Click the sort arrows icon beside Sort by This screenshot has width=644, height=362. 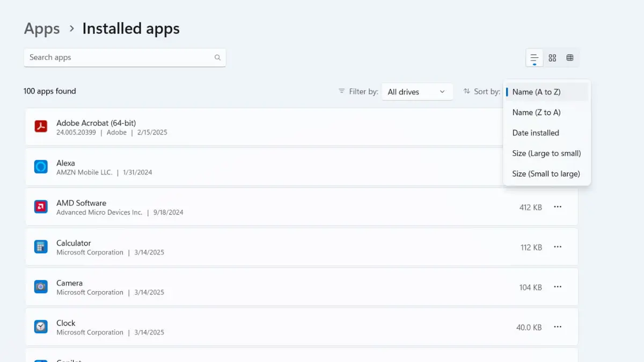pyautogui.click(x=466, y=91)
